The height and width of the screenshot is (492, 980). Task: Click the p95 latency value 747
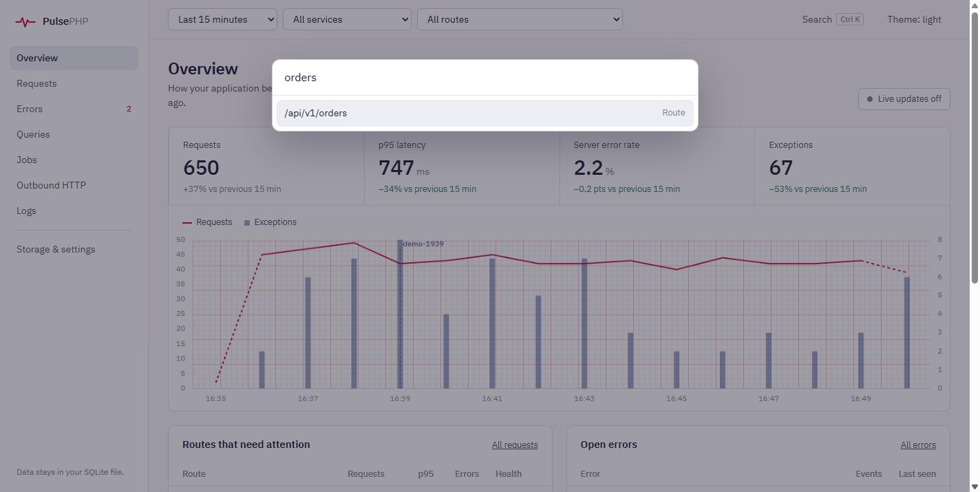pos(396,168)
